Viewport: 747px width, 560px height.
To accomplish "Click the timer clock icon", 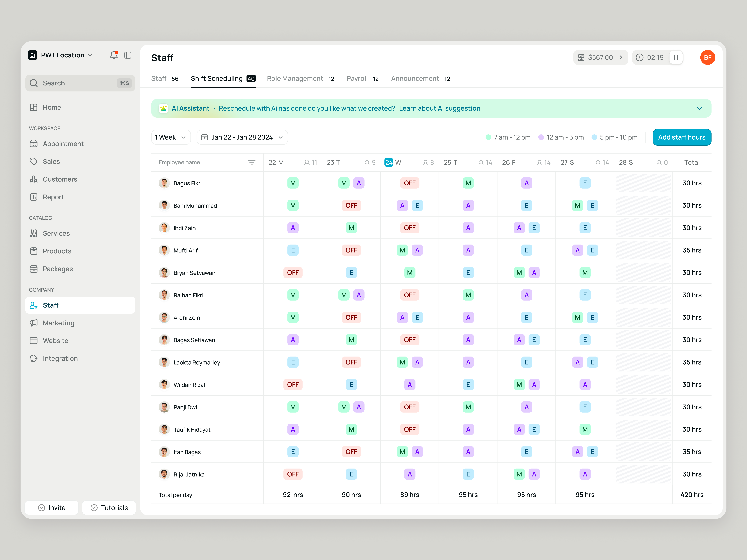I will click(x=640, y=57).
